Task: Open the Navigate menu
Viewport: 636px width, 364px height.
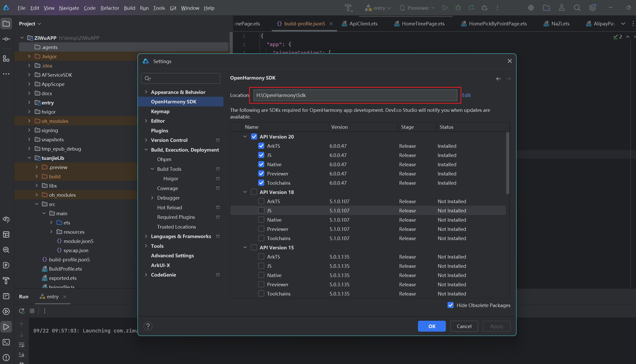Action: [x=69, y=8]
